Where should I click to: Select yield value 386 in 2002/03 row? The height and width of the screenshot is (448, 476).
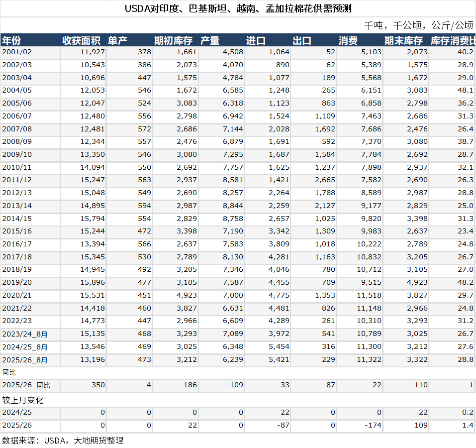point(145,65)
